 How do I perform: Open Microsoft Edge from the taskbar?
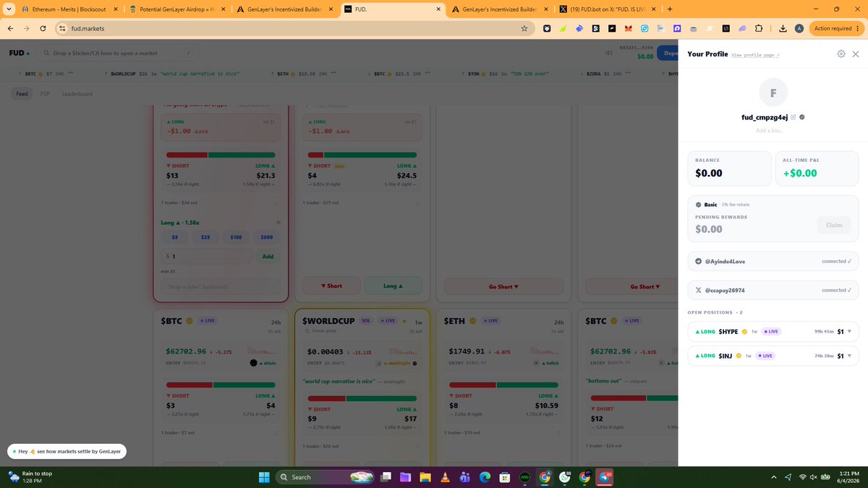point(485,476)
